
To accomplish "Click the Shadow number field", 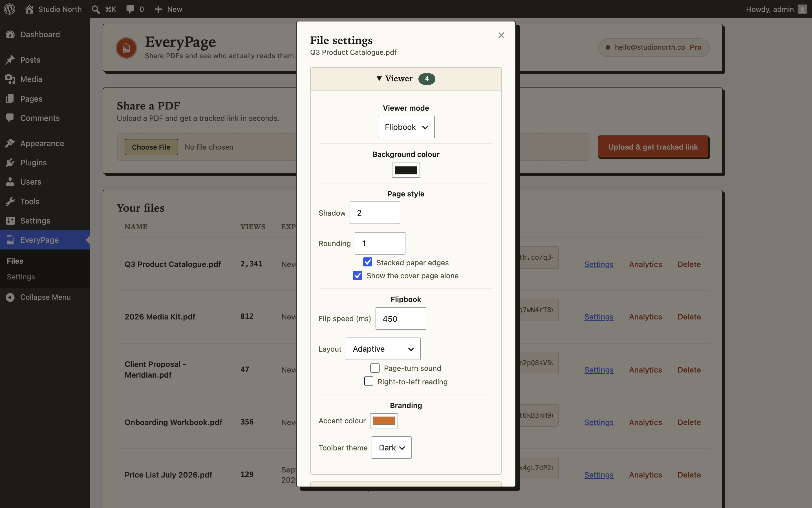I will 375,213.
